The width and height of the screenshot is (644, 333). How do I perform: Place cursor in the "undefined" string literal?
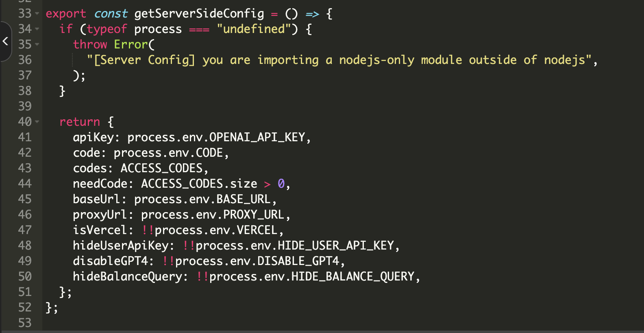point(254,29)
